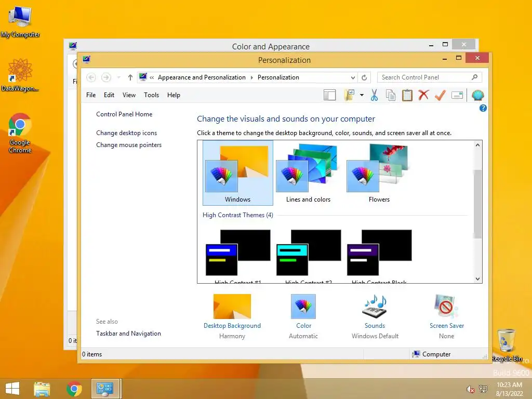Open the blue Help question icon

[483, 108]
